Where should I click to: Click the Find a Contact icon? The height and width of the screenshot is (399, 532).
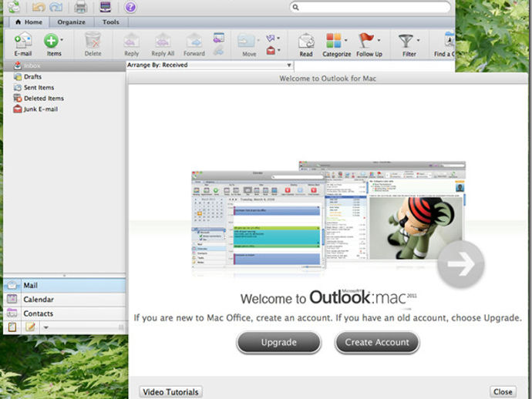449,40
